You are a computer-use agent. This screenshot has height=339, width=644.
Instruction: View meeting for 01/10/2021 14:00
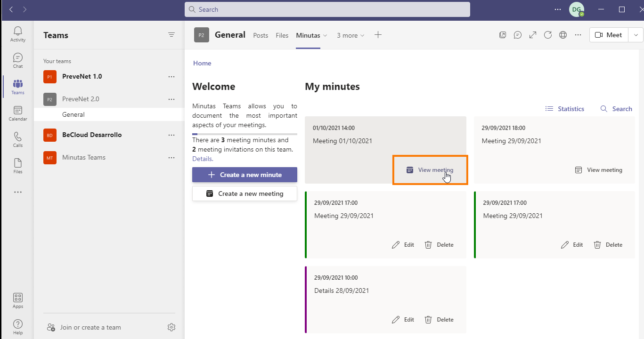(x=430, y=170)
